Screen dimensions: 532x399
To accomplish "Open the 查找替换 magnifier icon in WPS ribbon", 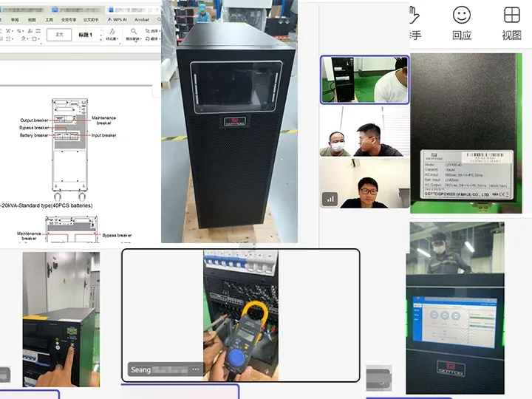I will pyautogui.click(x=134, y=32).
